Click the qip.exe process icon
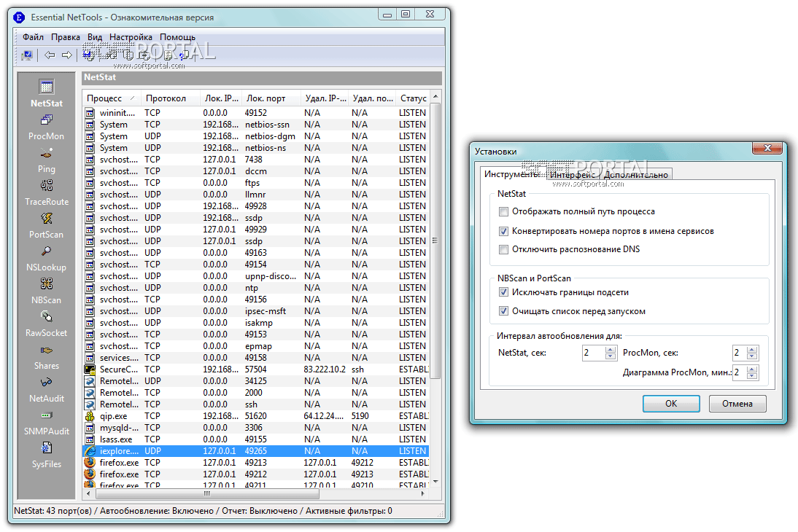The width and height of the screenshot is (798, 532). pos(90,416)
